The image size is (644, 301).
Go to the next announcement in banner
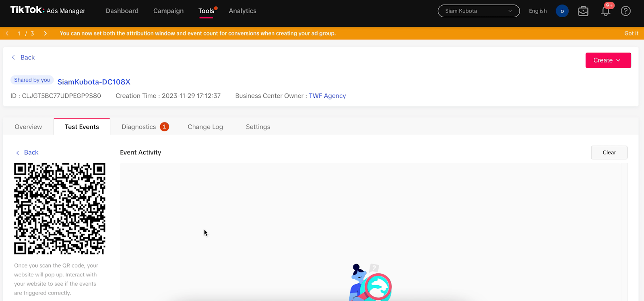[x=45, y=33]
